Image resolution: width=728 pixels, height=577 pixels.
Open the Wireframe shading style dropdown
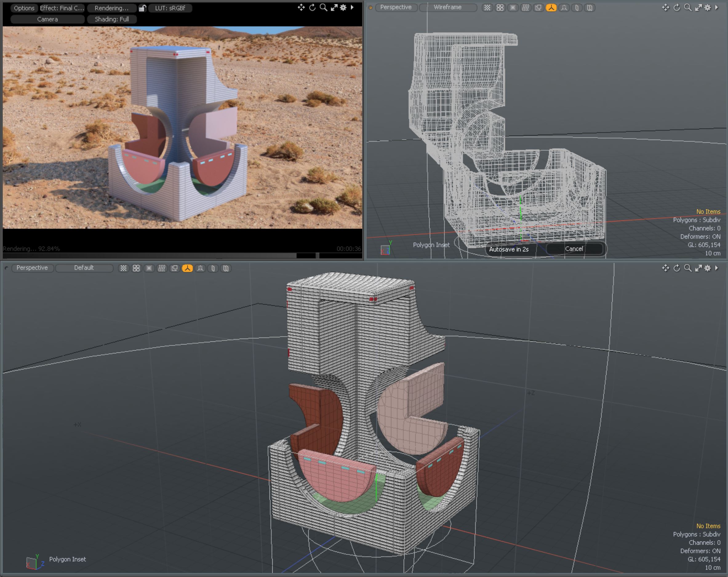point(448,7)
